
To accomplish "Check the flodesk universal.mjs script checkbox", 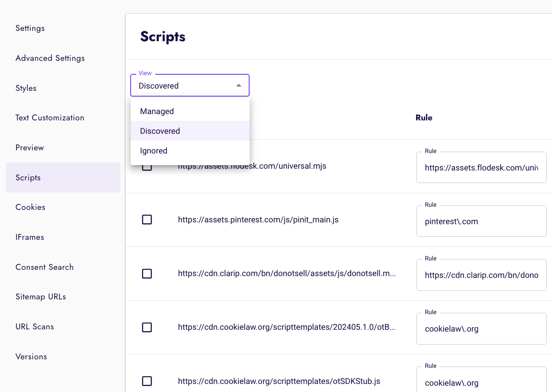I will [147, 166].
